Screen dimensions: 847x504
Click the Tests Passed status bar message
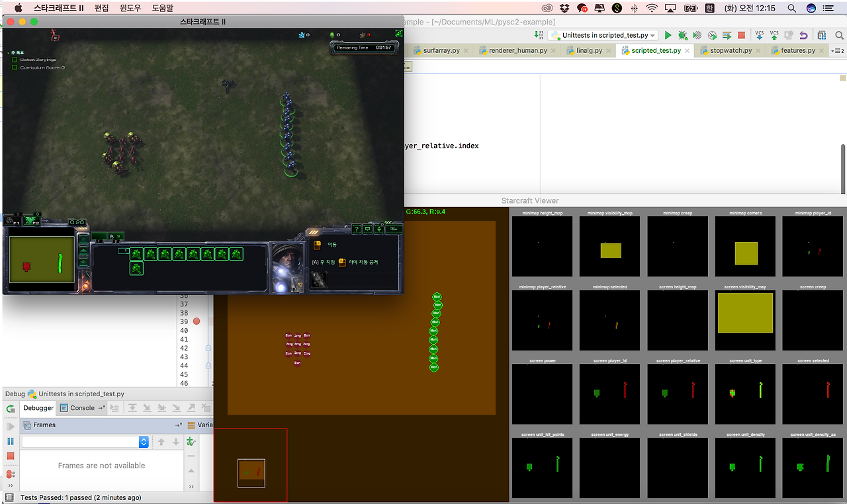coord(81,497)
